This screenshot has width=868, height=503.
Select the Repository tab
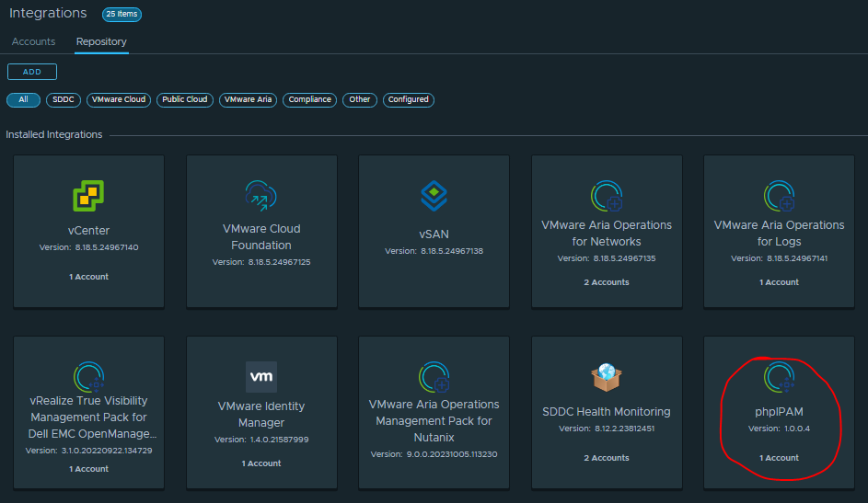tap(101, 42)
